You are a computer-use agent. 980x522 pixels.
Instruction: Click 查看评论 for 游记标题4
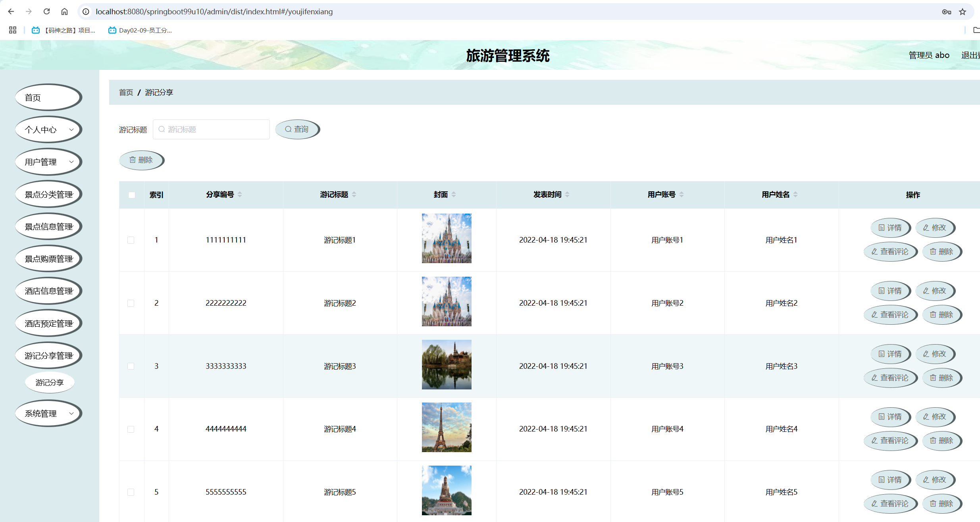tap(890, 441)
